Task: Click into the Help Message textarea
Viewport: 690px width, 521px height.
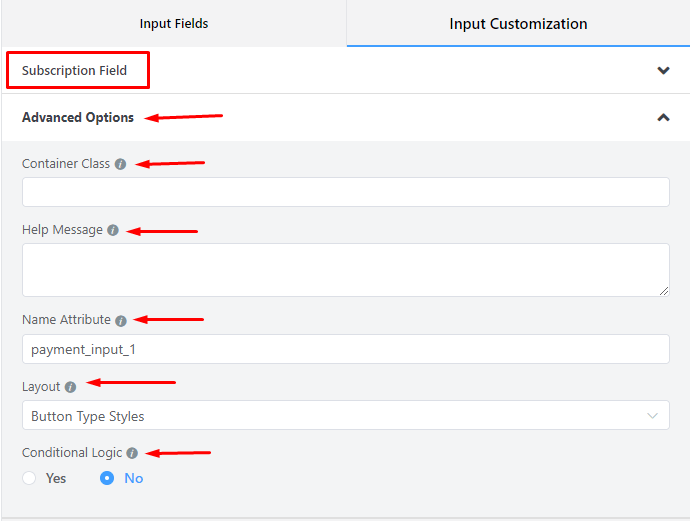Action: point(345,269)
